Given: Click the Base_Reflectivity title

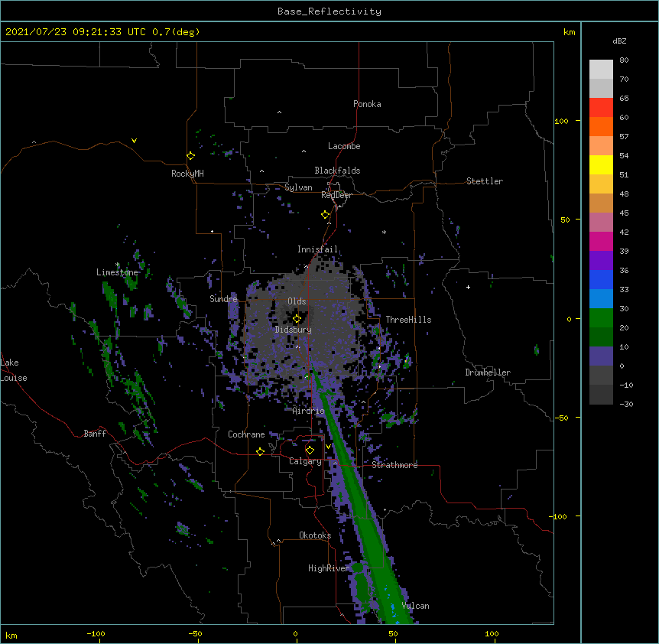Looking at the screenshot, I should 329,11.
